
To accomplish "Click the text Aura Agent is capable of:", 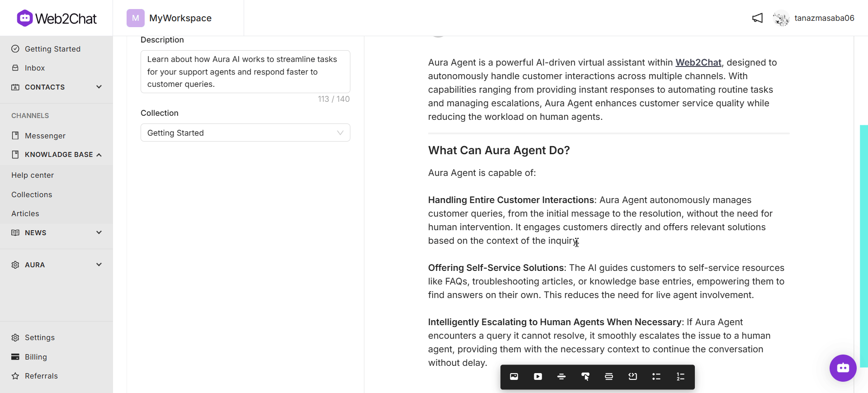I will 482,173.
